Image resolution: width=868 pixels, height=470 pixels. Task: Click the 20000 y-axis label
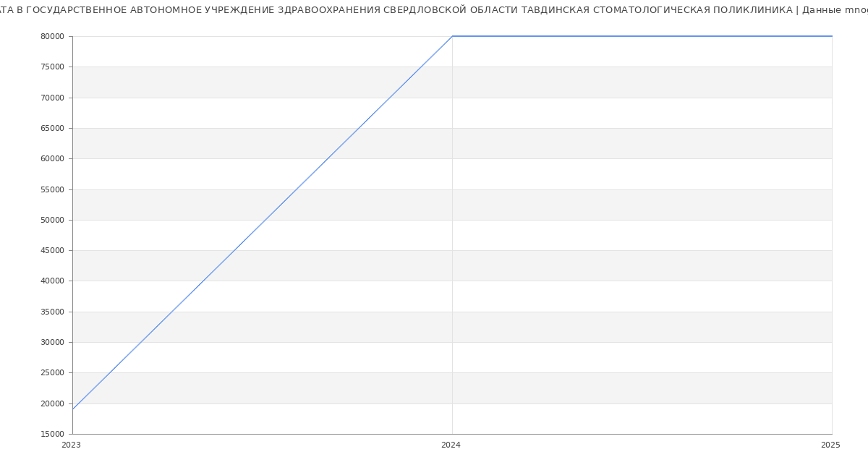(52, 403)
